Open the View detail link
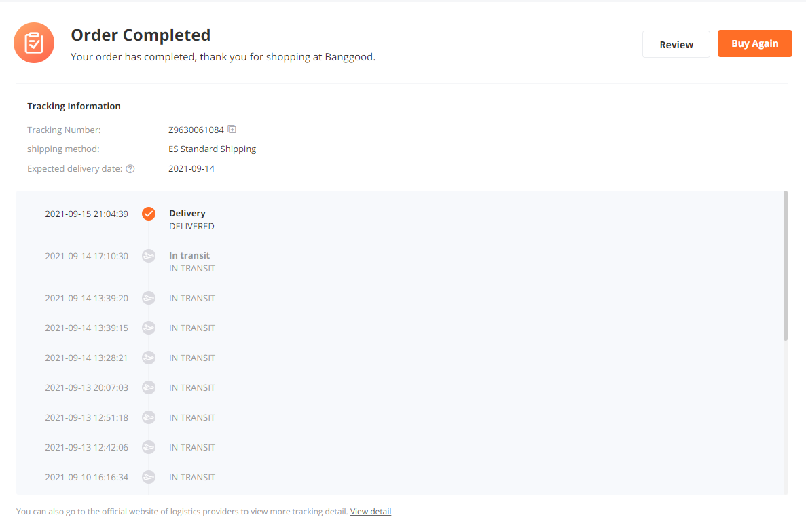This screenshot has width=806, height=532. pos(371,512)
